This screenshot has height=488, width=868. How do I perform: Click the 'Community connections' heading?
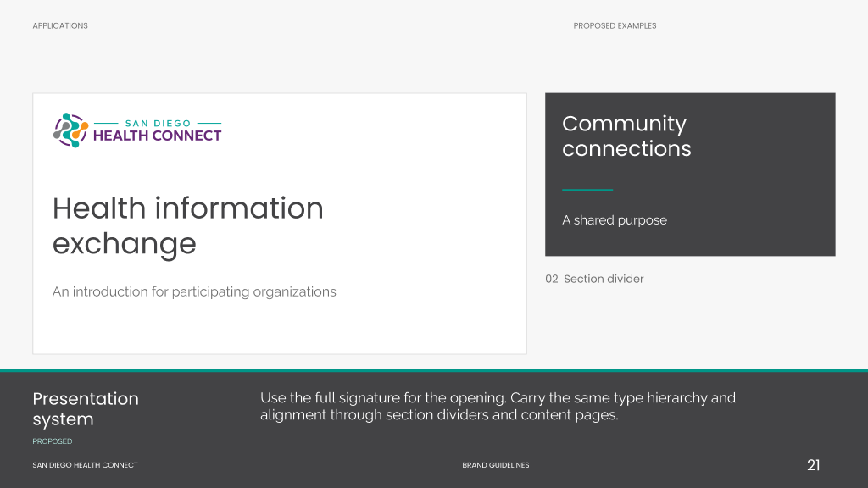click(626, 136)
